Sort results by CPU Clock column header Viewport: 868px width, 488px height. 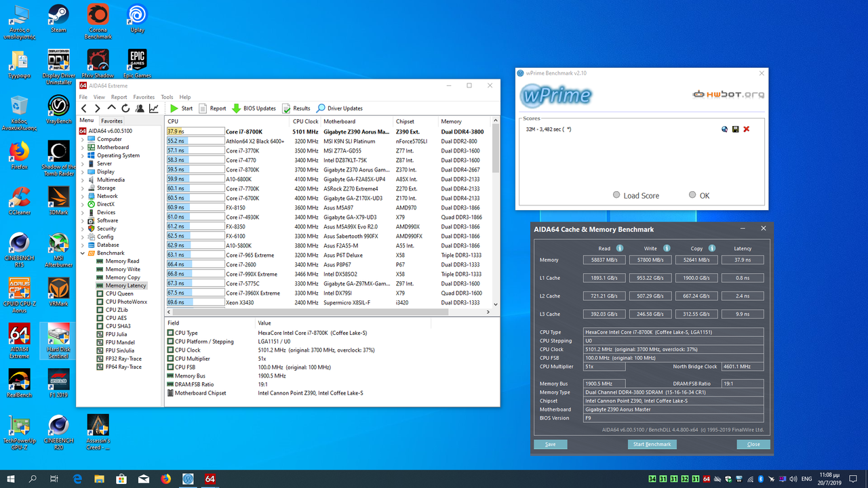click(x=305, y=121)
